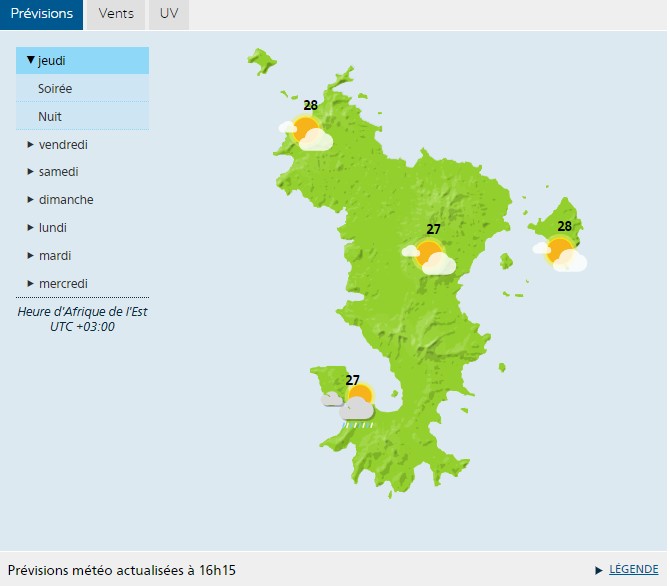Click the northwest sun-cloud icon showing 28

pyautogui.click(x=306, y=133)
